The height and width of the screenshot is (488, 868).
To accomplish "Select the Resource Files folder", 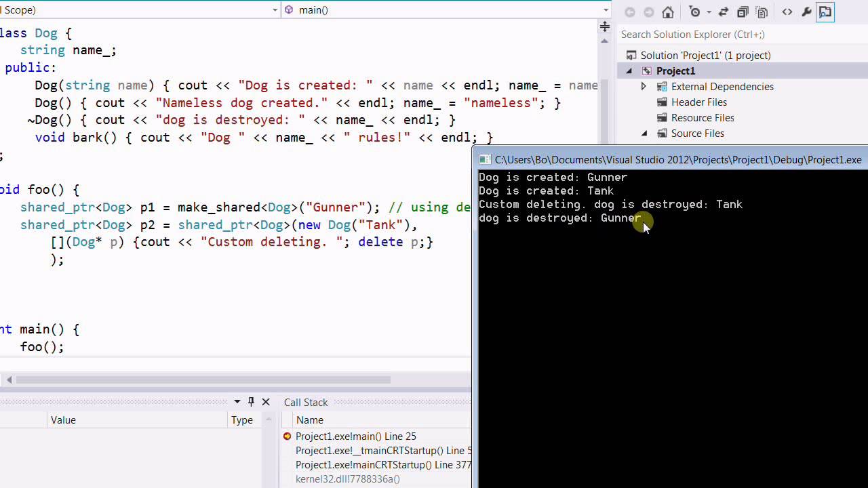I will coord(703,118).
